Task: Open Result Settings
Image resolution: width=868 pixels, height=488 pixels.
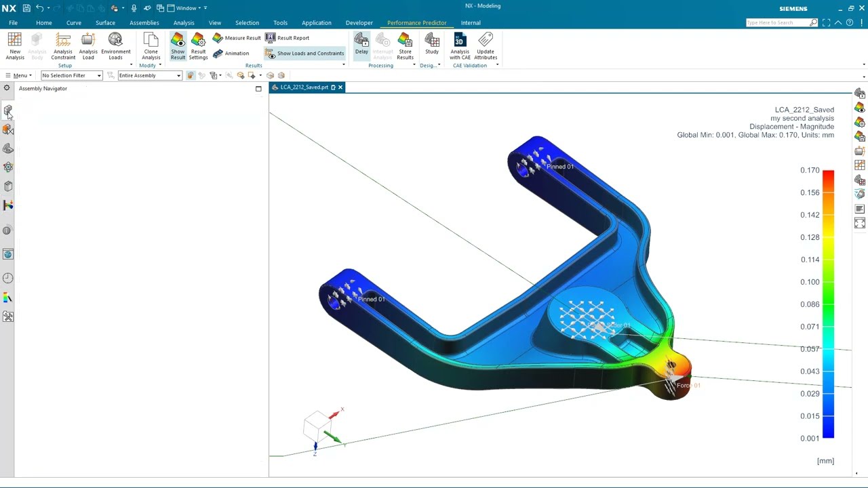Action: click(x=199, y=46)
